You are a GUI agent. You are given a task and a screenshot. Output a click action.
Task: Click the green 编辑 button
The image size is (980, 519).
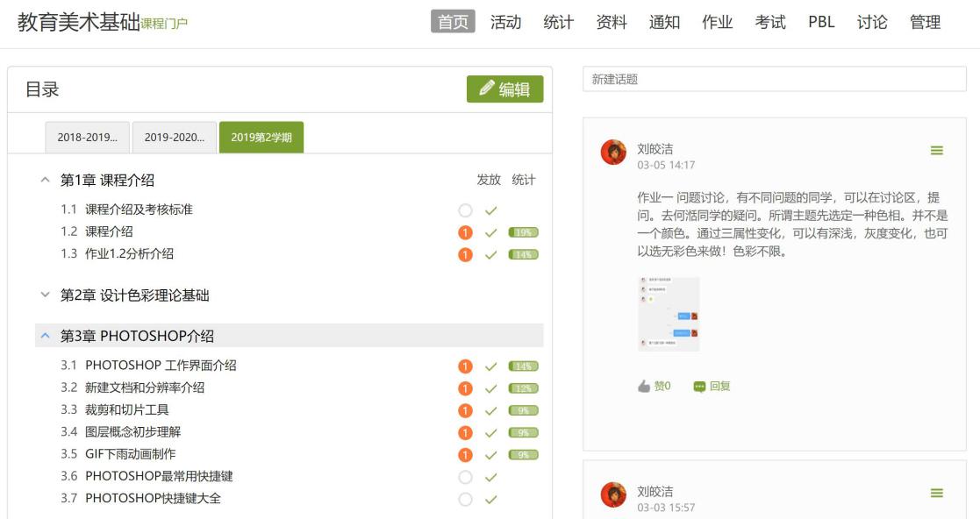504,89
